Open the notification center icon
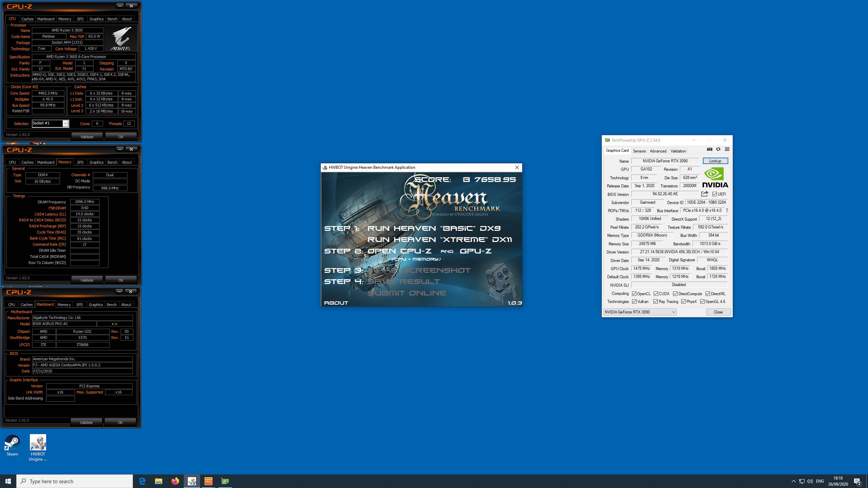 click(x=857, y=481)
